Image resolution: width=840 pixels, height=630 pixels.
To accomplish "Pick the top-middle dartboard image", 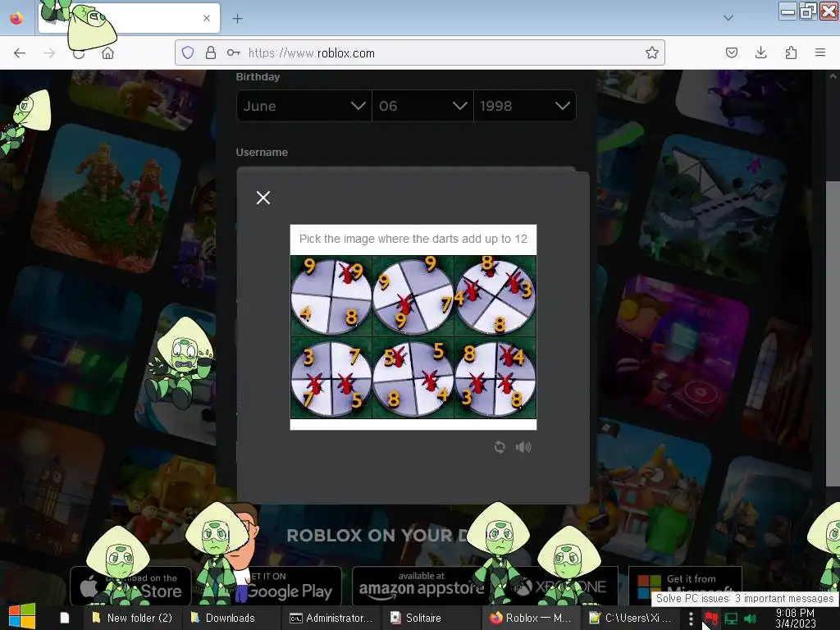I will tap(413, 296).
